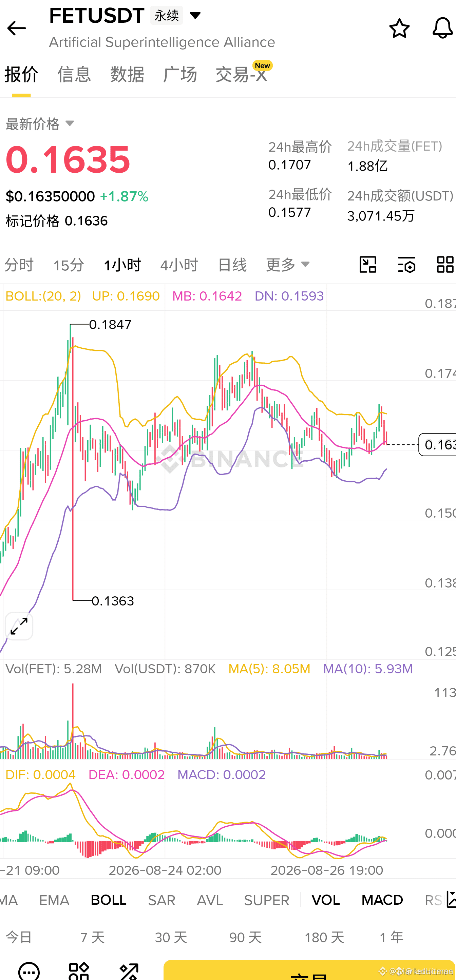Tap the 24h最低价 0.1577 value
Screen dimensions: 456x980
(290, 212)
